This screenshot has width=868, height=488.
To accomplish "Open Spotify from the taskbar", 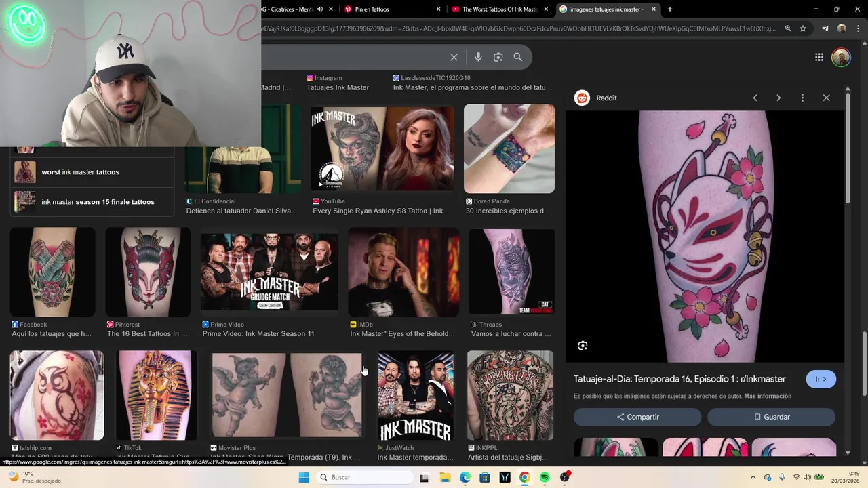I will pos(545,477).
